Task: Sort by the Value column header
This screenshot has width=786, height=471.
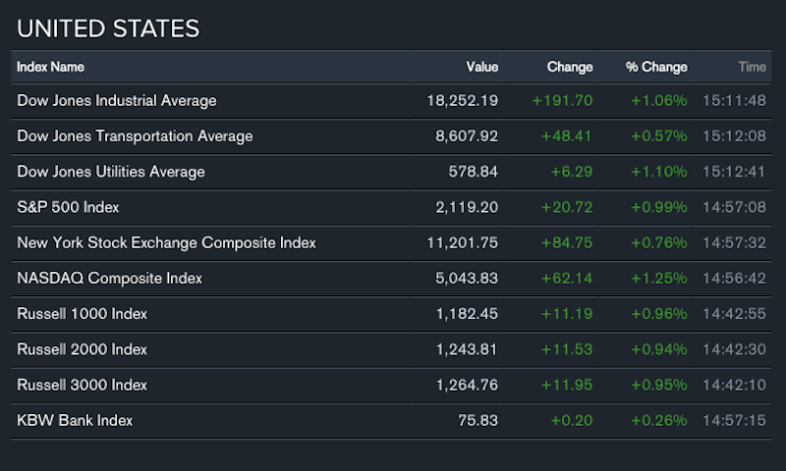Action: [482, 67]
